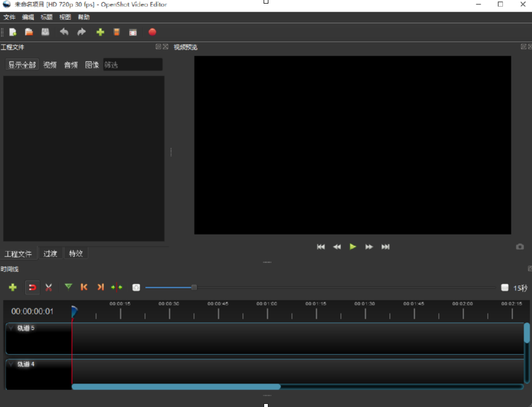Save a snapshot with the camera icon
This screenshot has height=407, width=532.
tap(520, 247)
